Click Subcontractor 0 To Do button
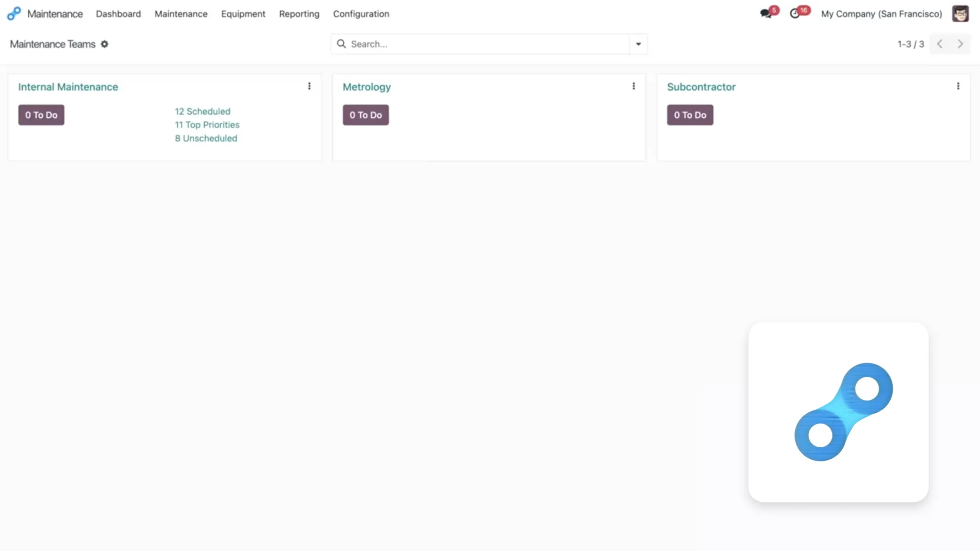 [x=690, y=115]
